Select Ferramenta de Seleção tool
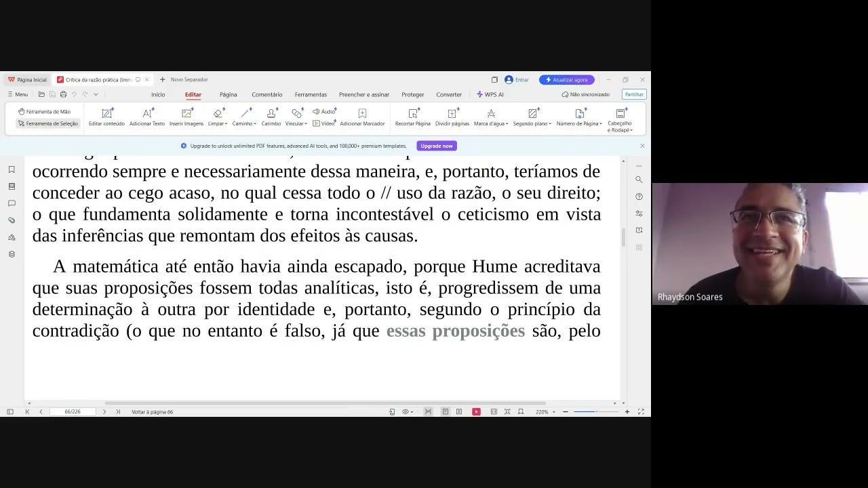 tap(48, 123)
